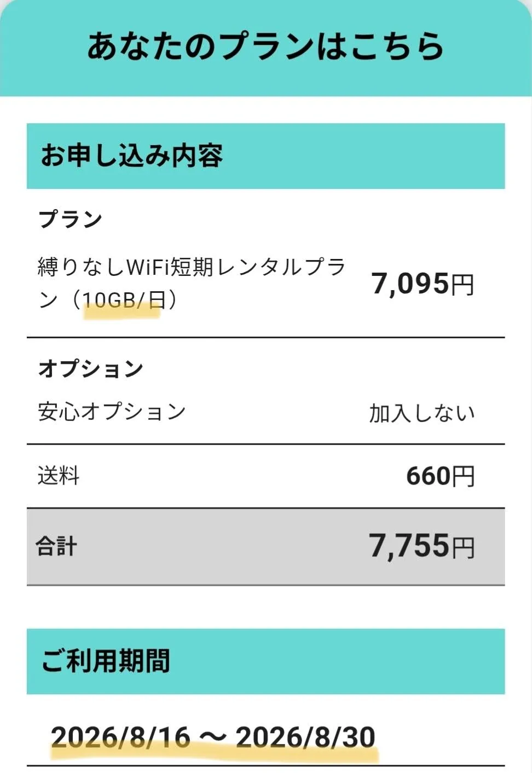Click the 660円 shipping fee
532x773 pixels.
pyautogui.click(x=440, y=476)
